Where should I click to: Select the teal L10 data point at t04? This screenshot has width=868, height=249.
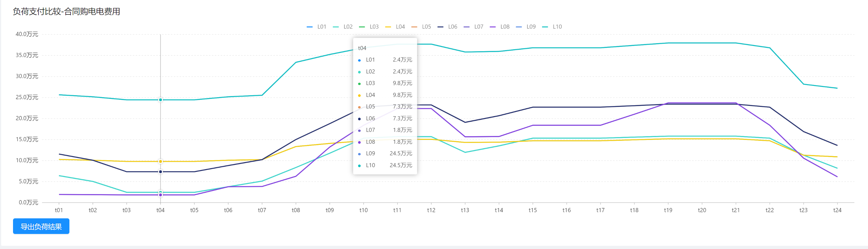point(161,100)
